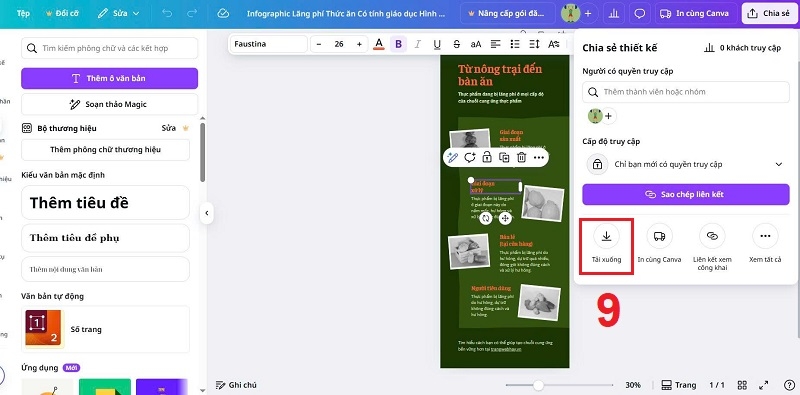This screenshot has width=800, height=395.
Task: Add person with plus in share panel
Action: coord(608,116)
